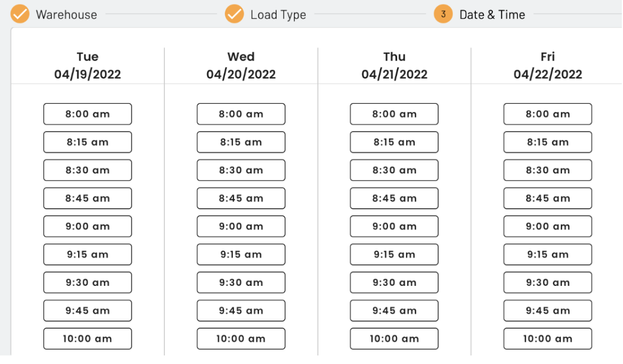This screenshot has width=623, height=364.
Task: Click the Warehouse step checkmark icon
Action: (20, 14)
